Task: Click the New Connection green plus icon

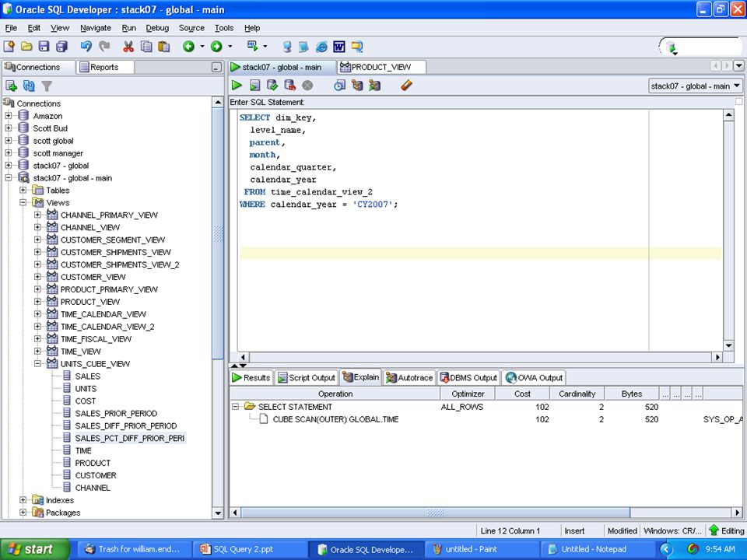Action: coord(12,86)
